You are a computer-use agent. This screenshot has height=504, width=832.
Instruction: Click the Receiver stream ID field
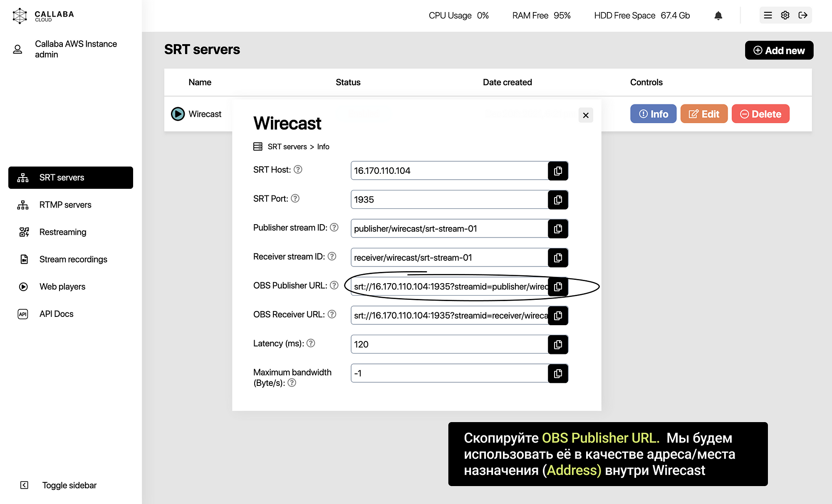pyautogui.click(x=449, y=258)
